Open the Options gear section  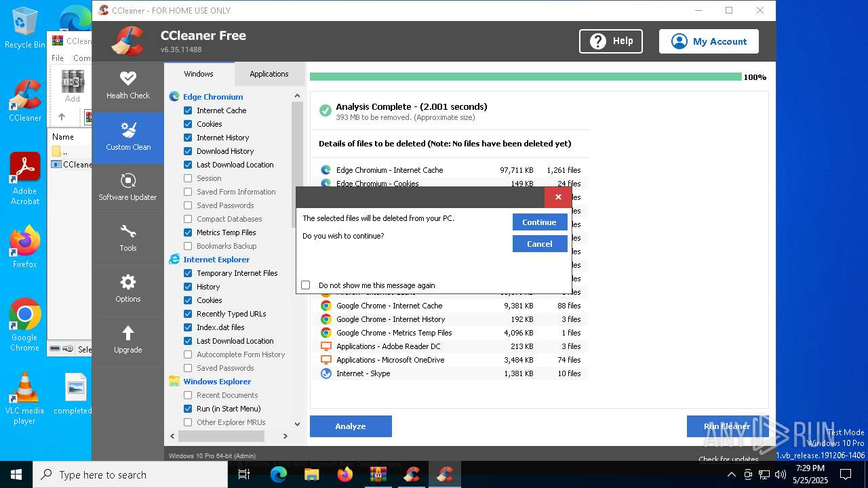click(x=127, y=289)
